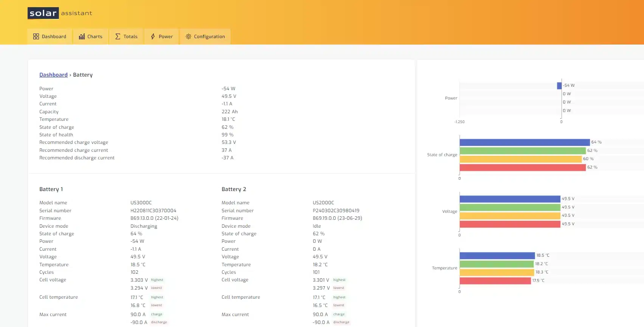Open the Charts tab

(91, 37)
